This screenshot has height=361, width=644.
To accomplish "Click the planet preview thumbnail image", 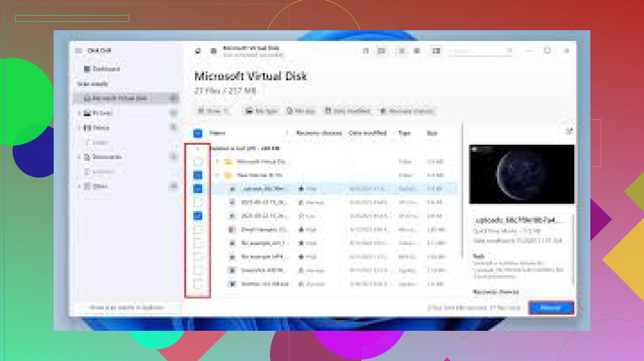I will pyautogui.click(x=521, y=174).
